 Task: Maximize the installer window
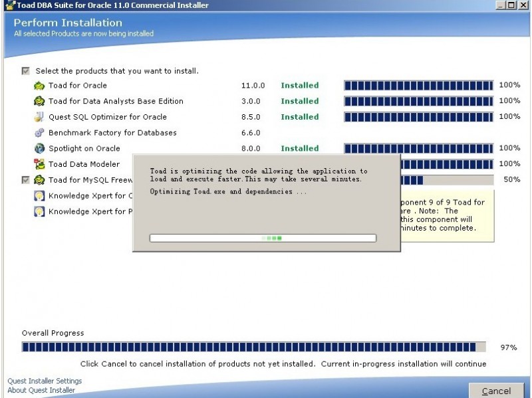[x=511, y=5]
